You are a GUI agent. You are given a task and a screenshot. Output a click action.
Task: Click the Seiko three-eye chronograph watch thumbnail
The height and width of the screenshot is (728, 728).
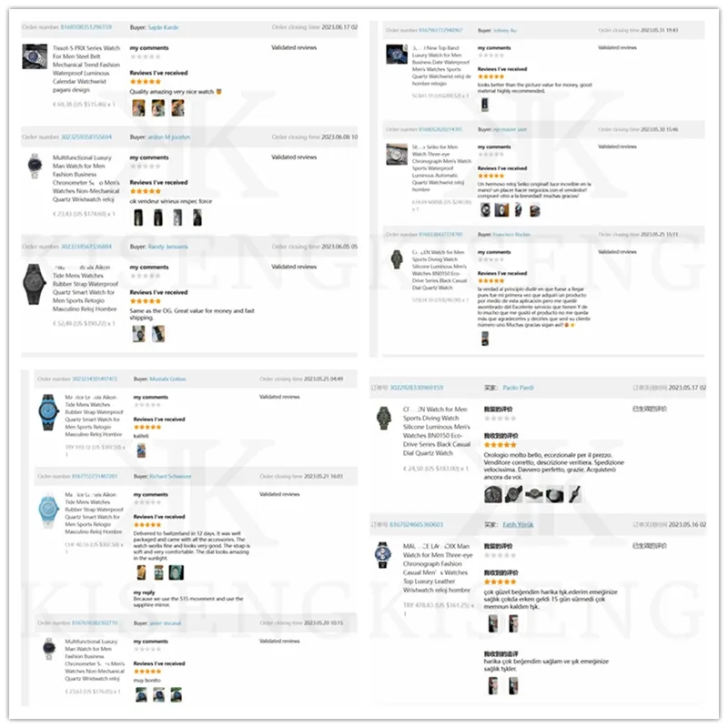(x=397, y=154)
